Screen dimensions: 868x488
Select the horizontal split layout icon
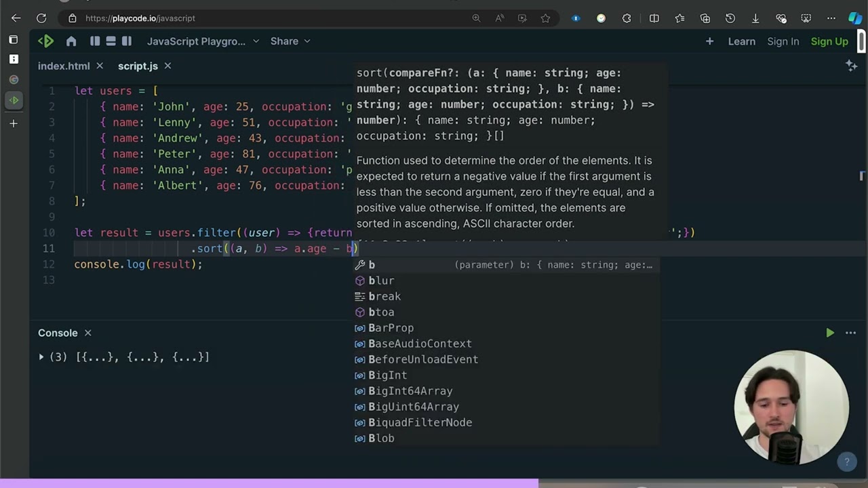pos(111,41)
